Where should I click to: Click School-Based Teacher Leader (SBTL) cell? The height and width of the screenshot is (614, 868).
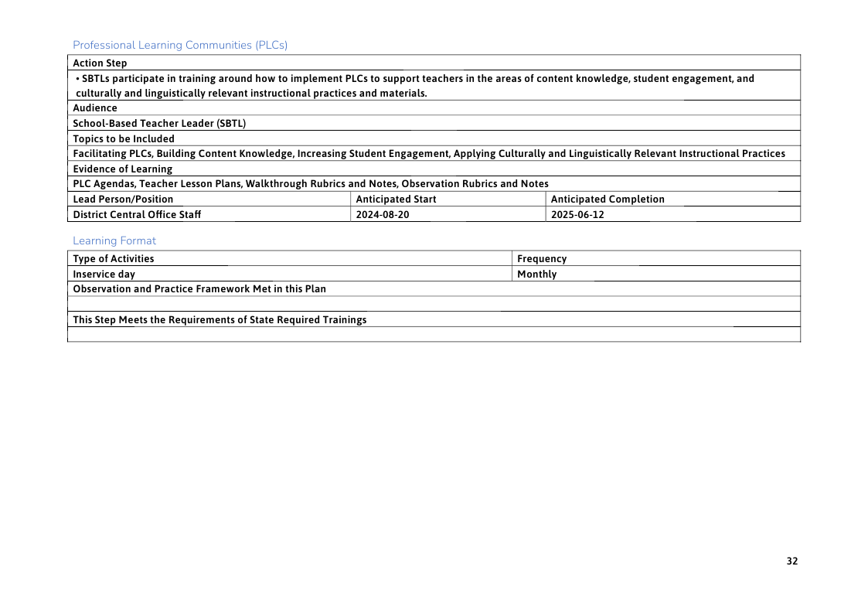coord(434,123)
